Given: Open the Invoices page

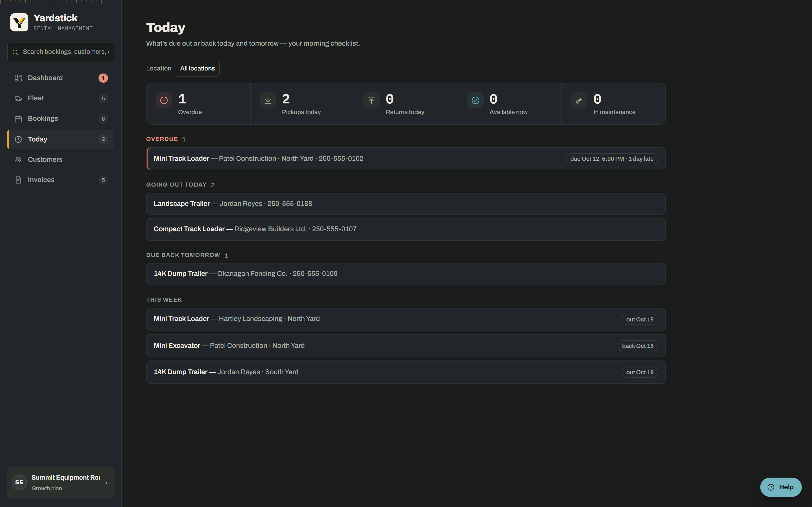Looking at the screenshot, I should pyautogui.click(x=61, y=180).
